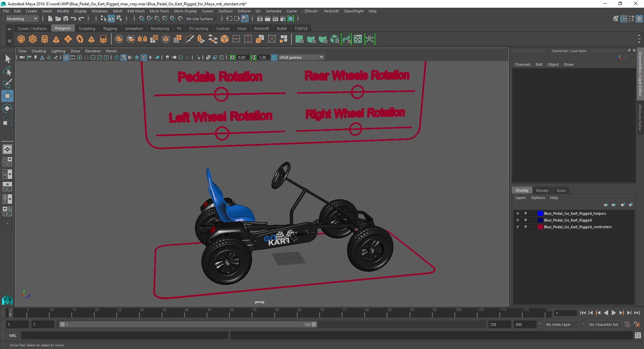Open Options in layer editor
Viewport: 644px width, 349px height.
pos(538,198)
